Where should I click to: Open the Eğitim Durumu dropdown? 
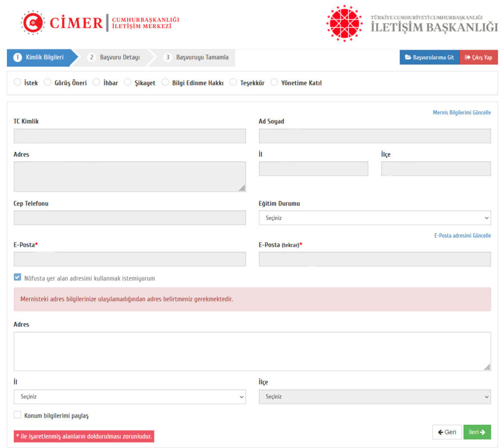[375, 218]
